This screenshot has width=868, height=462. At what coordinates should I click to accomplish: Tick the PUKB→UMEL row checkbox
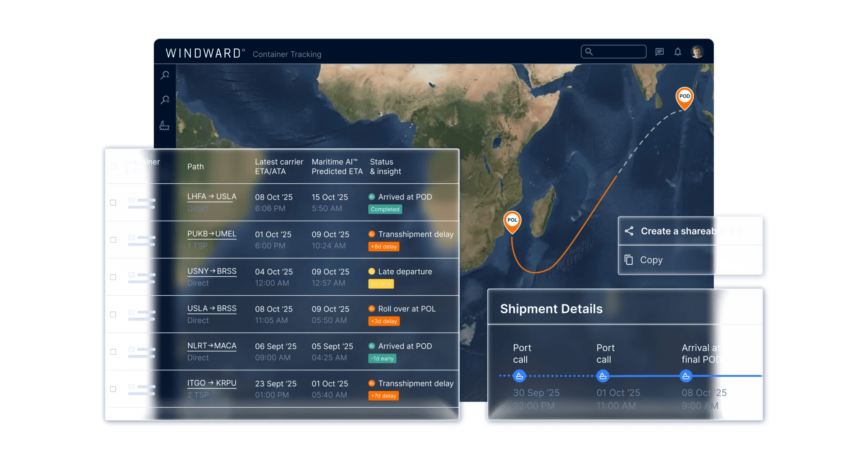coord(113,240)
